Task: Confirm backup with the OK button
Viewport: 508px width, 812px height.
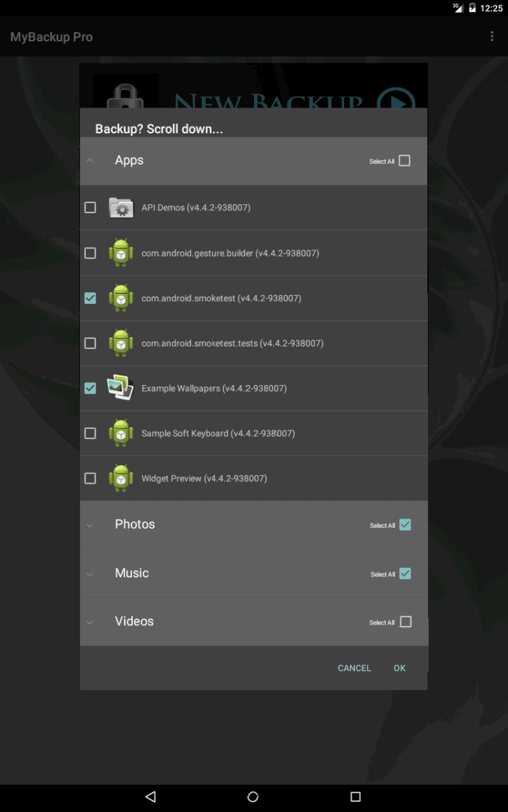Action: tap(400, 669)
